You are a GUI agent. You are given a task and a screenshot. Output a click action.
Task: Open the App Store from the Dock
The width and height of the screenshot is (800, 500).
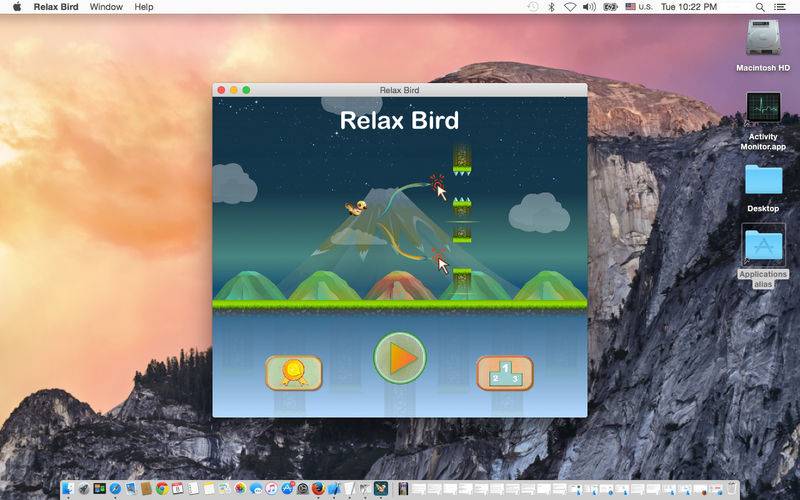(x=287, y=489)
